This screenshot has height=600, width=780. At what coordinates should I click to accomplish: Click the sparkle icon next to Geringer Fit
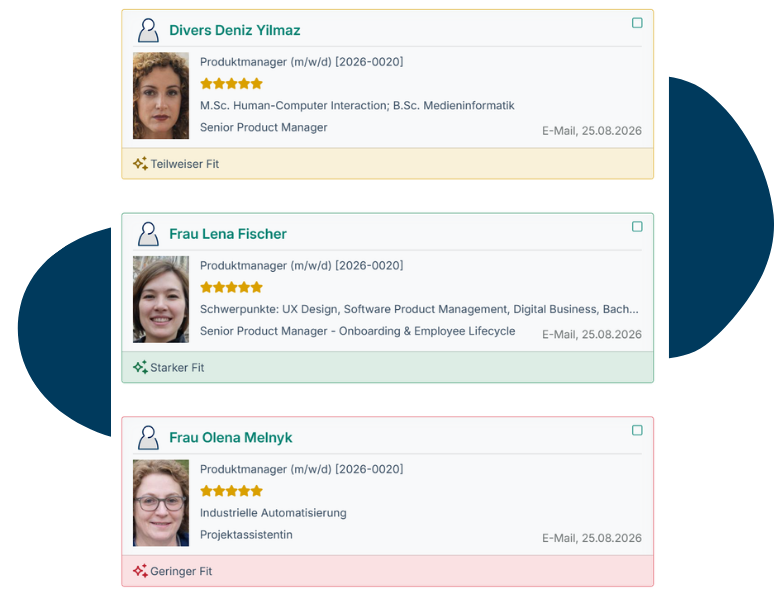(140, 571)
